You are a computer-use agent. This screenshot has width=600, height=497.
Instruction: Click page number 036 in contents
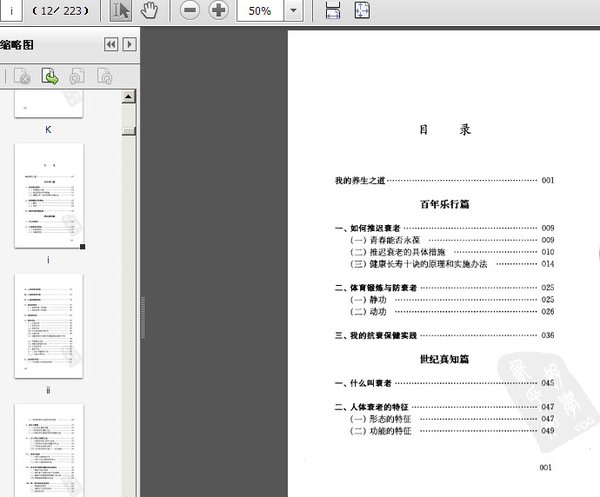click(x=548, y=335)
